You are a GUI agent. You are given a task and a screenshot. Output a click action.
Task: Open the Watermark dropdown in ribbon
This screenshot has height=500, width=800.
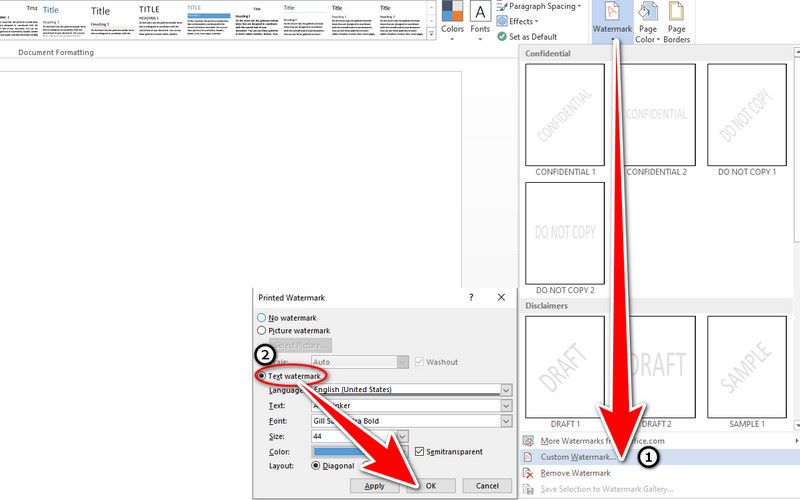coord(612,22)
